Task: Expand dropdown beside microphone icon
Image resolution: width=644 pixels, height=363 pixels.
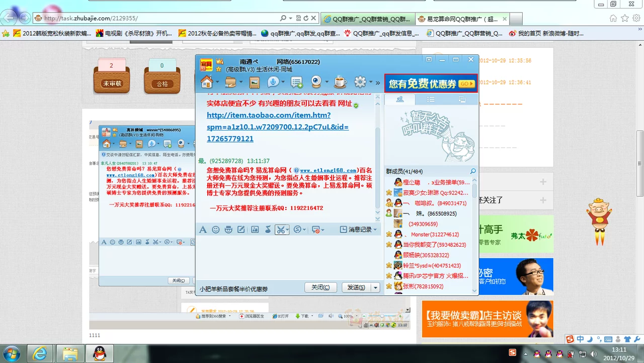Action: point(283,82)
